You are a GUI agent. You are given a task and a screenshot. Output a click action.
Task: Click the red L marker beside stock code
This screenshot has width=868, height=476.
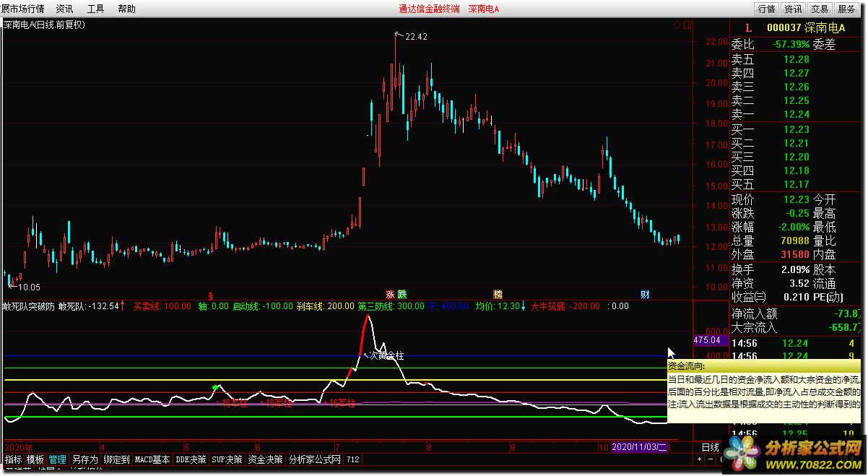point(748,28)
